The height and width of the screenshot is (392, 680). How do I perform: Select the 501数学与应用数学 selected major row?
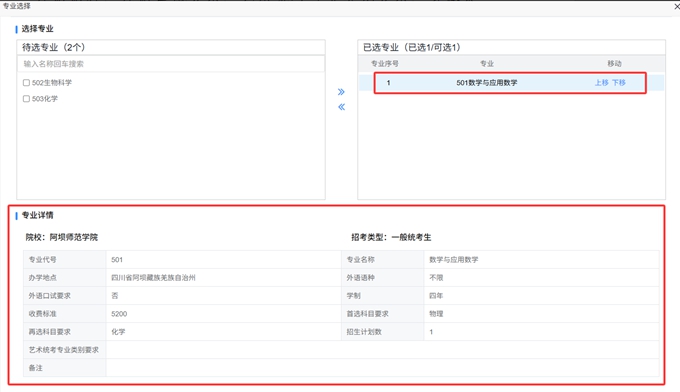[x=511, y=82]
